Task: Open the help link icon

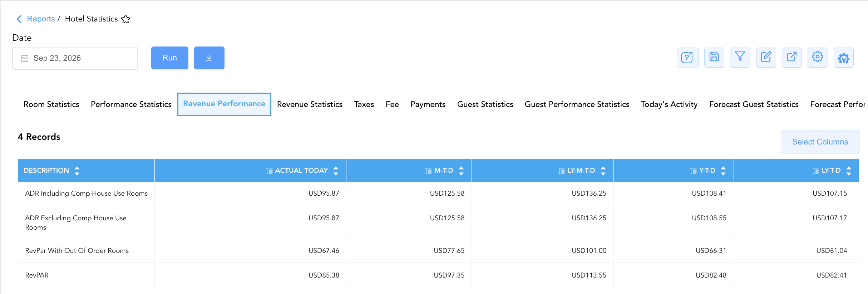Action: click(x=687, y=58)
